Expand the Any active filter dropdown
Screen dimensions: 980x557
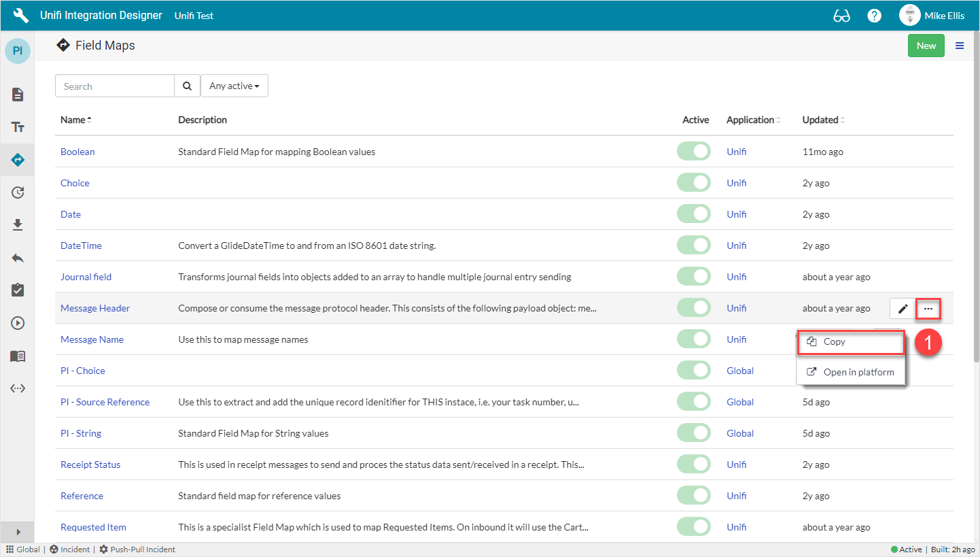234,86
